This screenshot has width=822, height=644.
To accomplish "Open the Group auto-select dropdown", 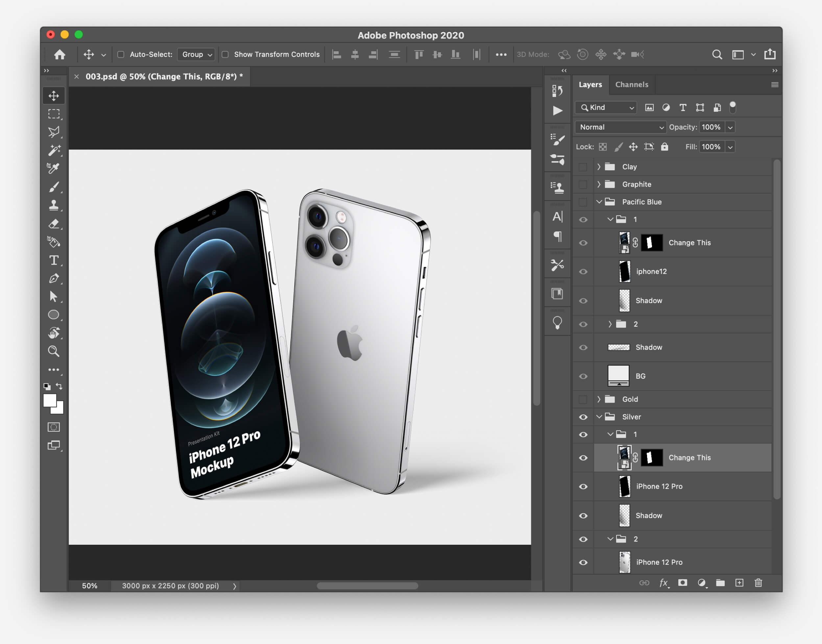I will 196,54.
